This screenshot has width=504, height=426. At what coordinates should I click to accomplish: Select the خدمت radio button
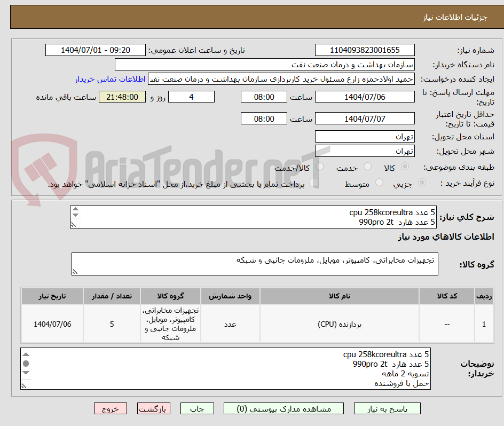click(368, 166)
